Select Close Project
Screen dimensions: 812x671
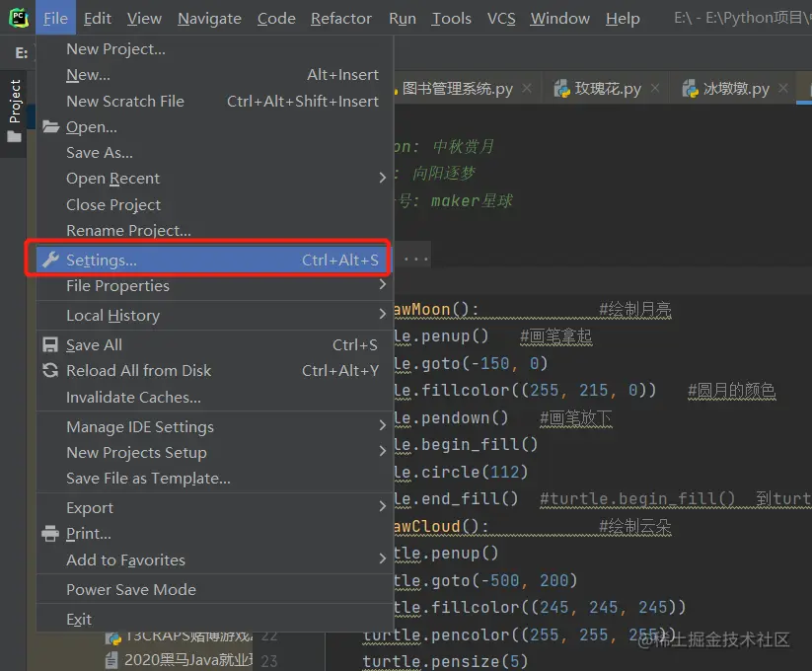click(214, 204)
